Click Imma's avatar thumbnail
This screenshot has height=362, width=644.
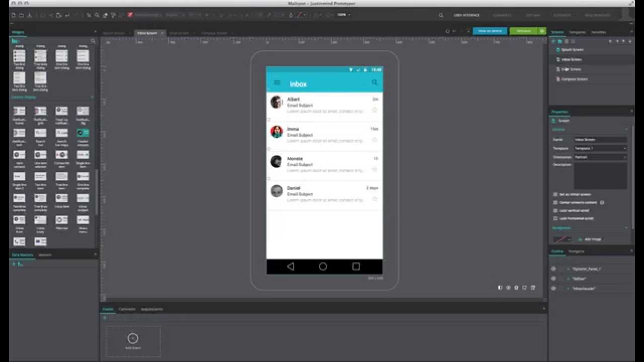click(276, 132)
